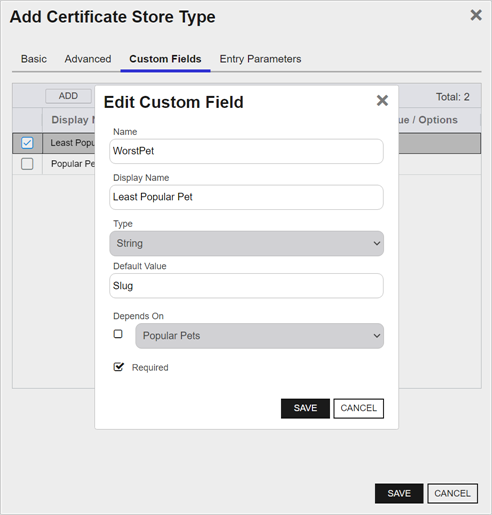This screenshot has width=492, height=515.
Task: Cancel the Edit Custom Field dialog
Action: click(359, 408)
